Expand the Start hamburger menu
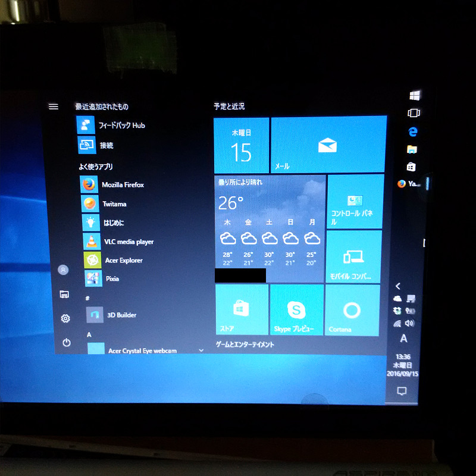This screenshot has height=476, width=476. tap(54, 107)
